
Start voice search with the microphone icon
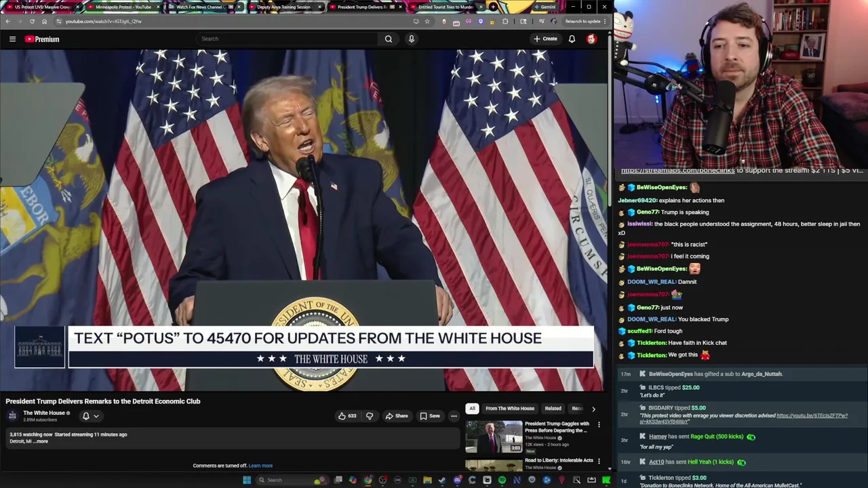(x=411, y=39)
